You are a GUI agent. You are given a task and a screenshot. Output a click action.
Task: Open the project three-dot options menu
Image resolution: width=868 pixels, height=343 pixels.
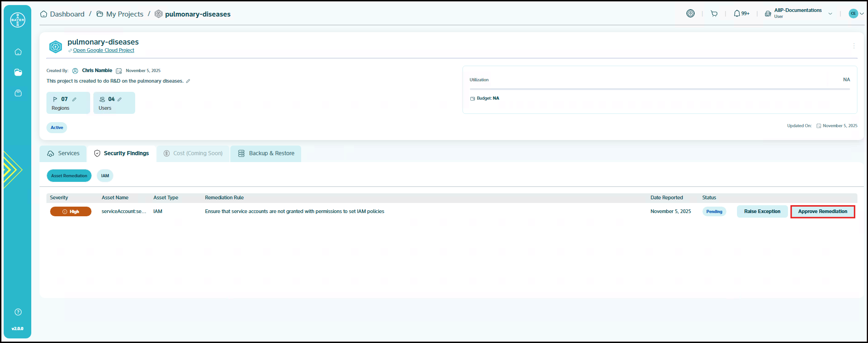pyautogui.click(x=854, y=46)
